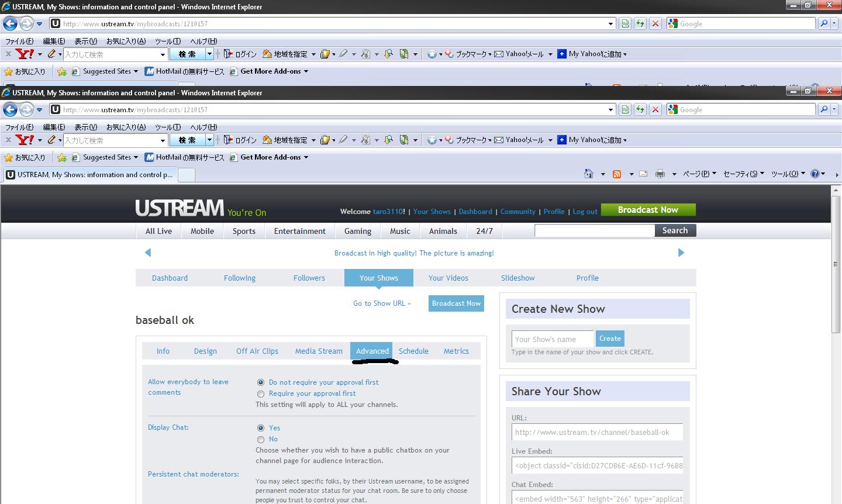Follow Go to Show URL link

coord(382,303)
